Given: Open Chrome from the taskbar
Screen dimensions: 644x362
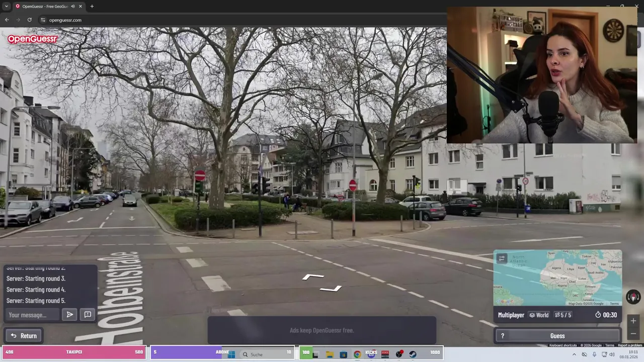Looking at the screenshot, I should pos(357,354).
